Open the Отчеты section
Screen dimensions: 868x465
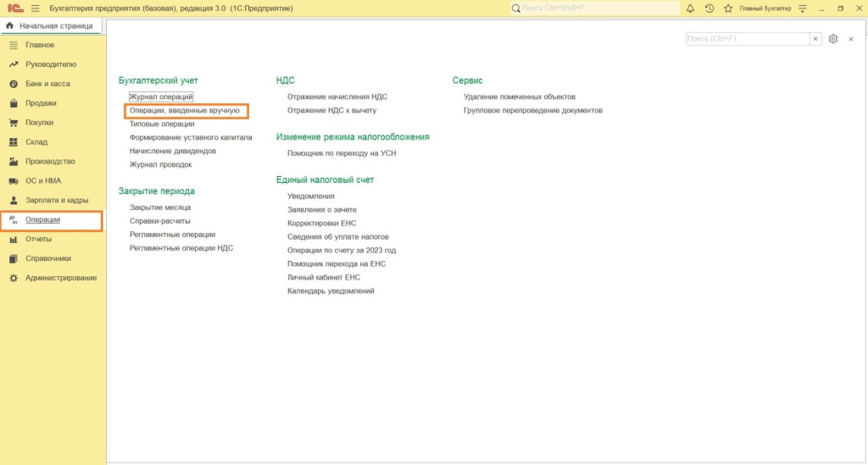pos(38,240)
